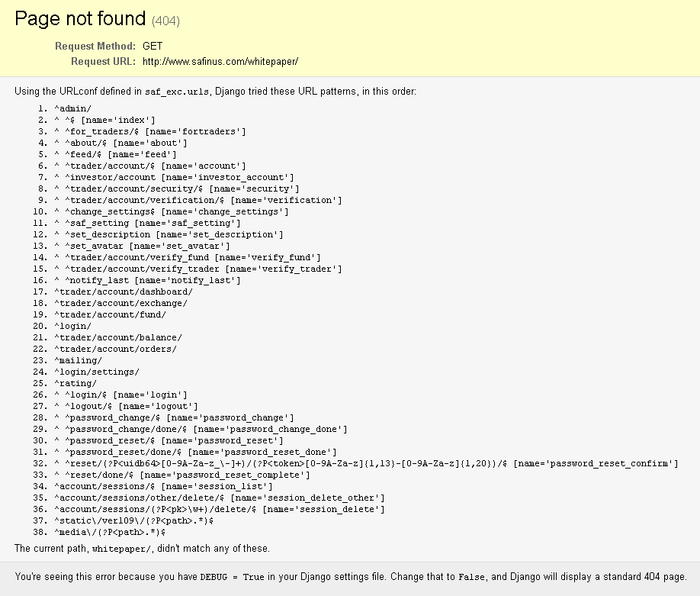
Task: Select the ^admin/ URL pattern
Action: (x=72, y=108)
